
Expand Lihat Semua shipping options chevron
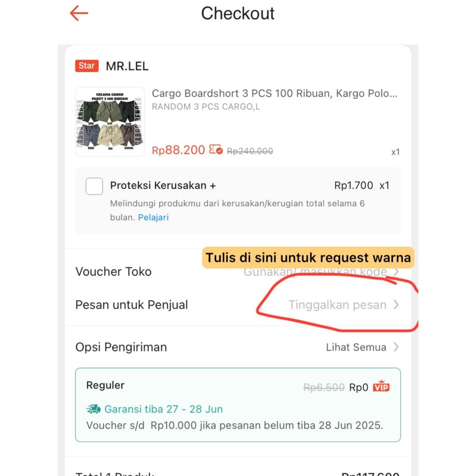pyautogui.click(x=396, y=347)
